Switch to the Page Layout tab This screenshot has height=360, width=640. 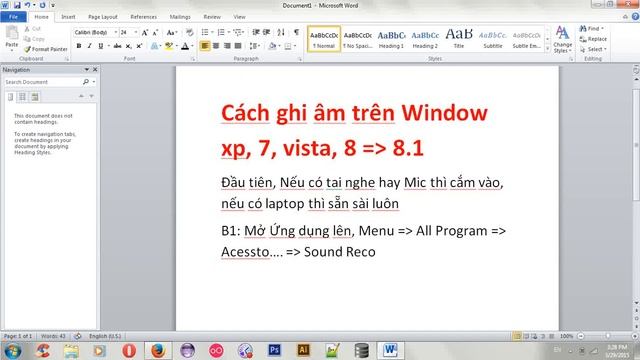click(x=103, y=17)
